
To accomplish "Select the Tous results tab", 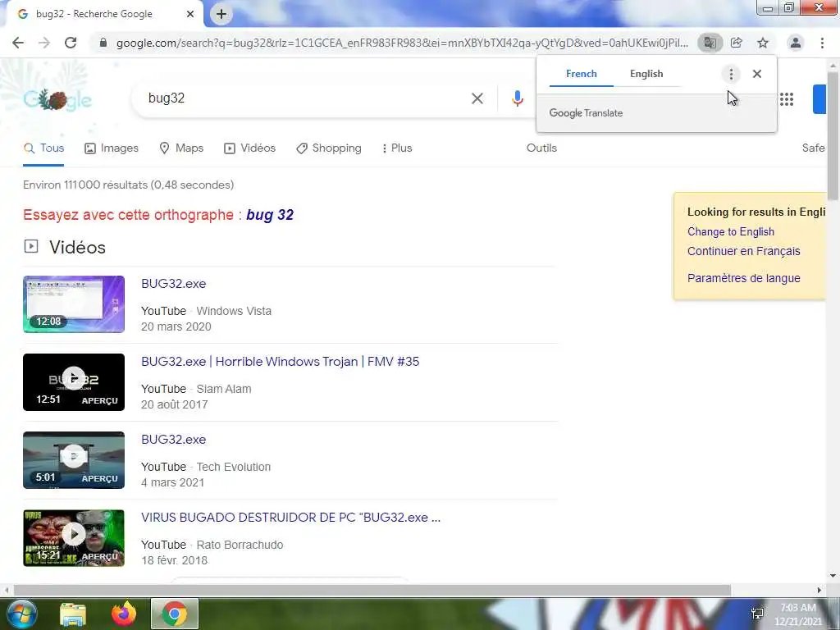I will pyautogui.click(x=44, y=148).
